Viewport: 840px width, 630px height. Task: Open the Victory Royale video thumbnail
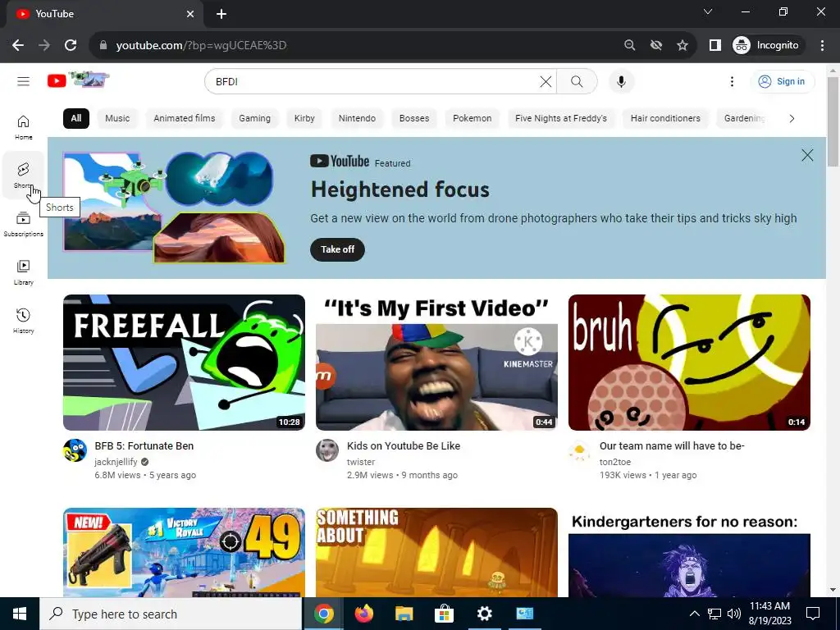click(185, 552)
